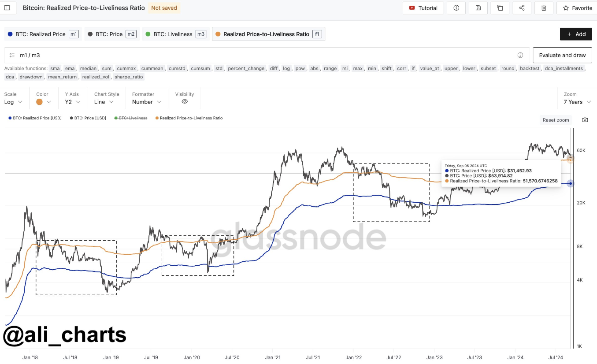The width and height of the screenshot is (597, 364).
Task: Insert the sma function
Action: click(55, 69)
